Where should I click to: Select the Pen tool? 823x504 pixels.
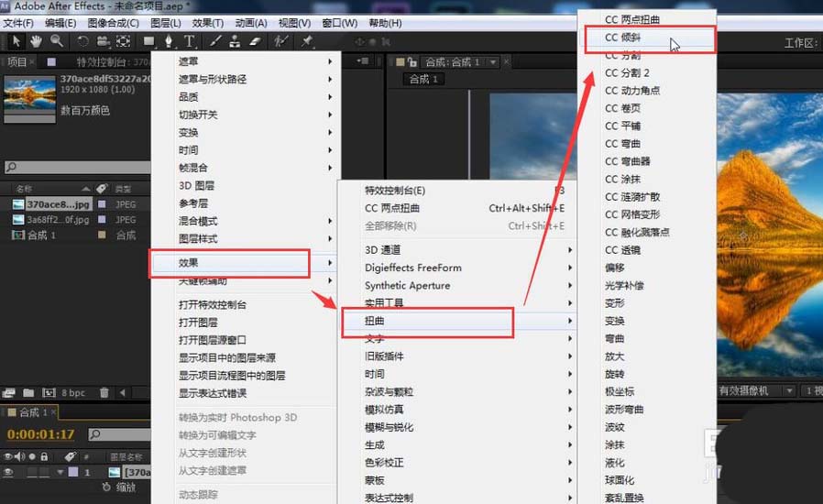pos(169,41)
